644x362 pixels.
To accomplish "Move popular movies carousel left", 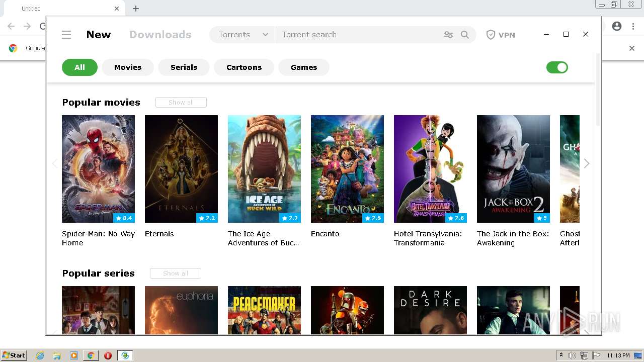I will tap(55, 163).
